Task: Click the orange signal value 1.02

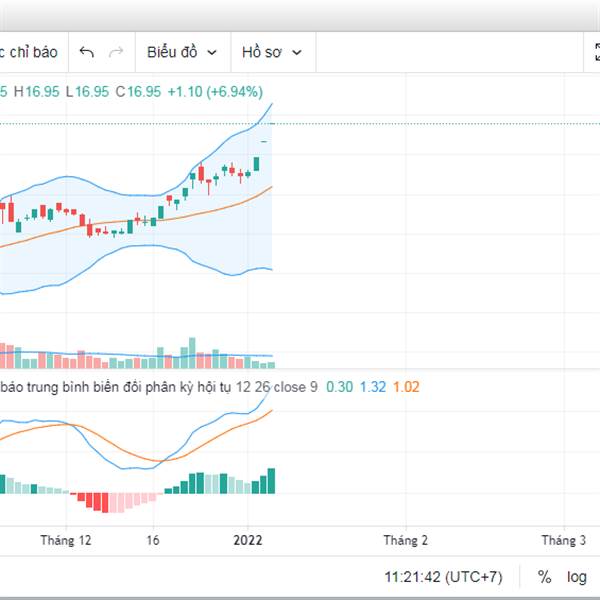Action: click(406, 387)
